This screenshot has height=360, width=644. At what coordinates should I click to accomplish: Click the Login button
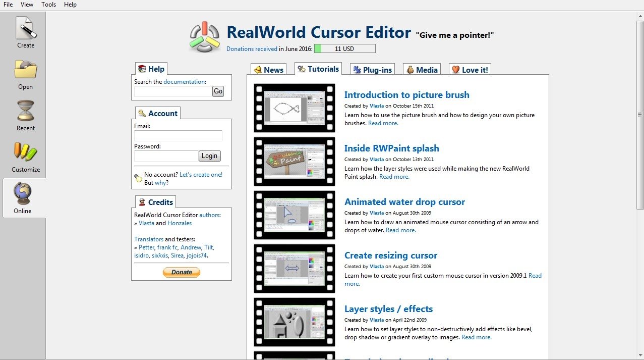point(209,156)
